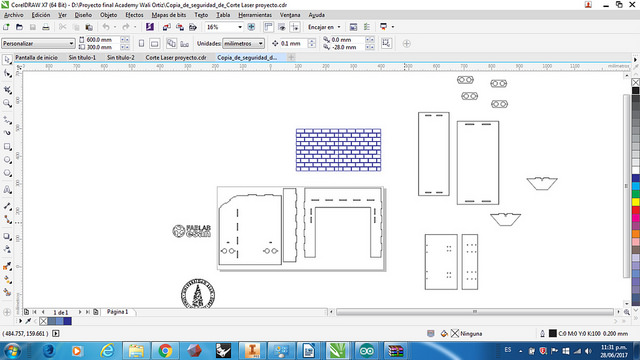640x360 pixels.
Task: Pick the yellow palette swatch
Action: [636, 202]
